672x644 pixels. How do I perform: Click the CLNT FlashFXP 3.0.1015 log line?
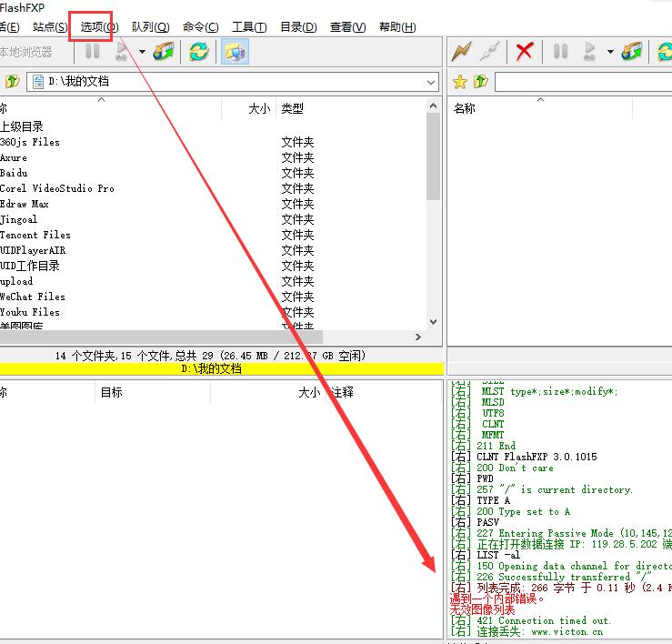pos(524,457)
